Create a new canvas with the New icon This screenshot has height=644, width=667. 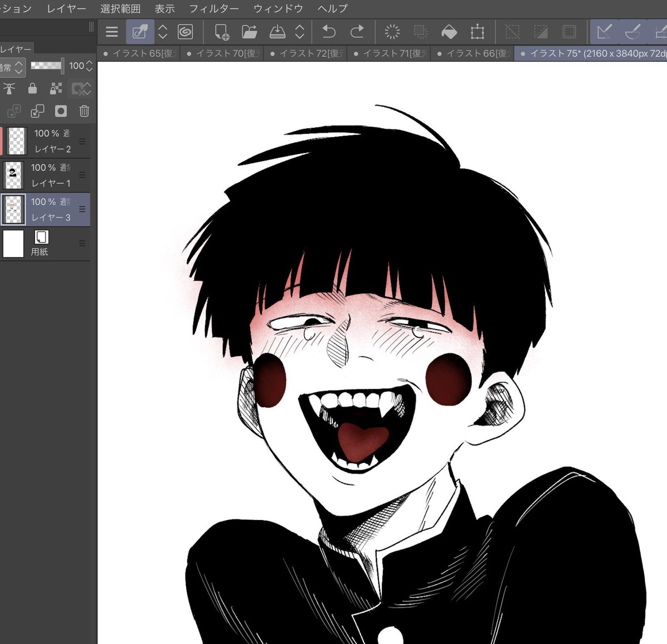221,32
